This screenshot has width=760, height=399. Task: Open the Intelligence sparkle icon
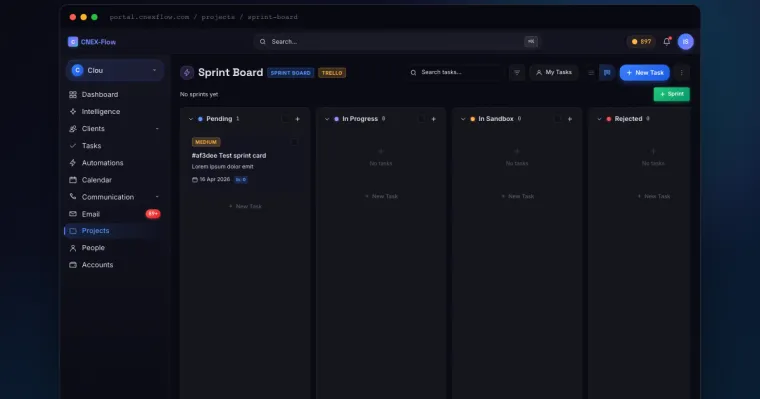pos(73,112)
